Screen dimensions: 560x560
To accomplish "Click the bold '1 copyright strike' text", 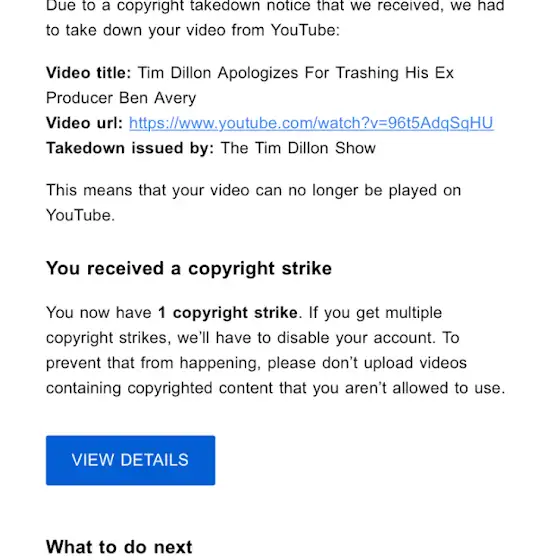I will [228, 313].
